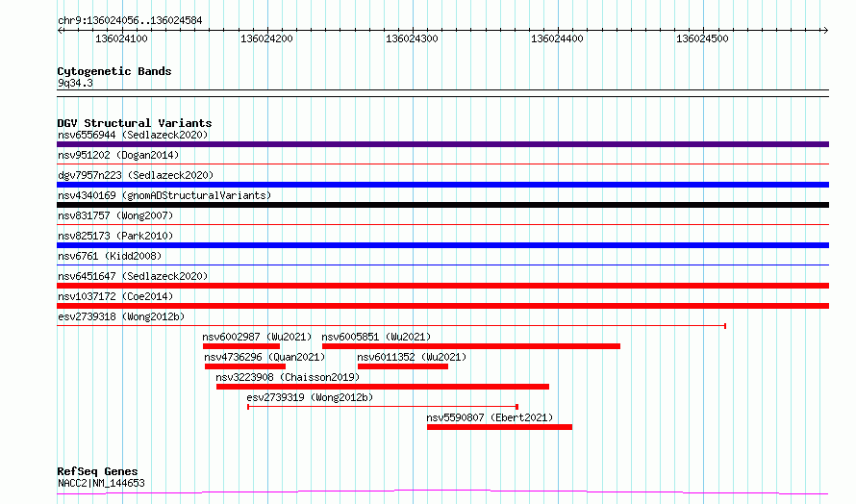Select the red nsv6011352 variant bar
Viewport: 856px width, 504px height.
(x=403, y=366)
